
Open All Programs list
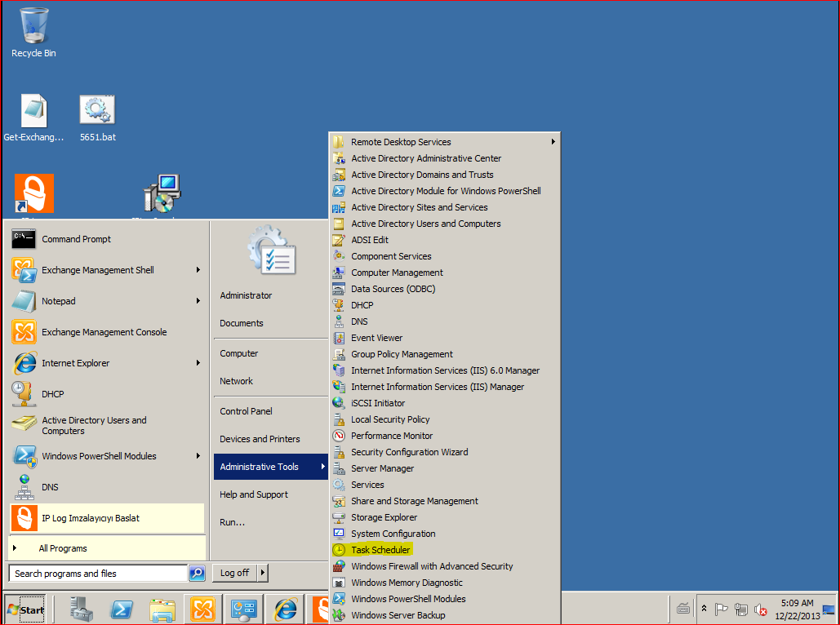(x=107, y=547)
